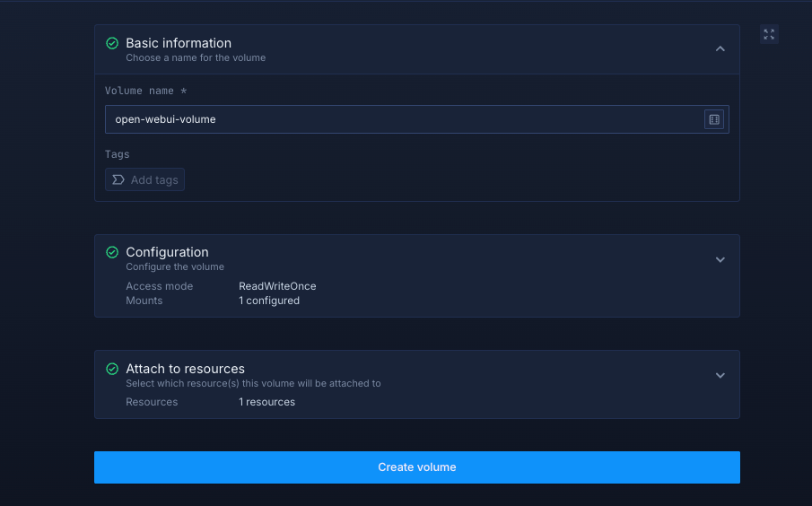Click the tag icon in Add tags
Screen dimensions: 812x506
tap(118, 180)
